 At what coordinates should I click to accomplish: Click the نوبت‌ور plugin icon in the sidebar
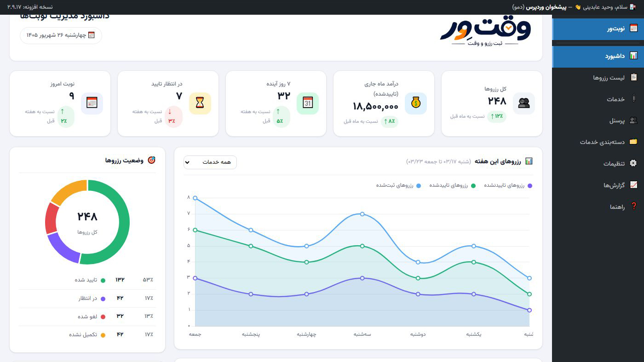[633, 28]
